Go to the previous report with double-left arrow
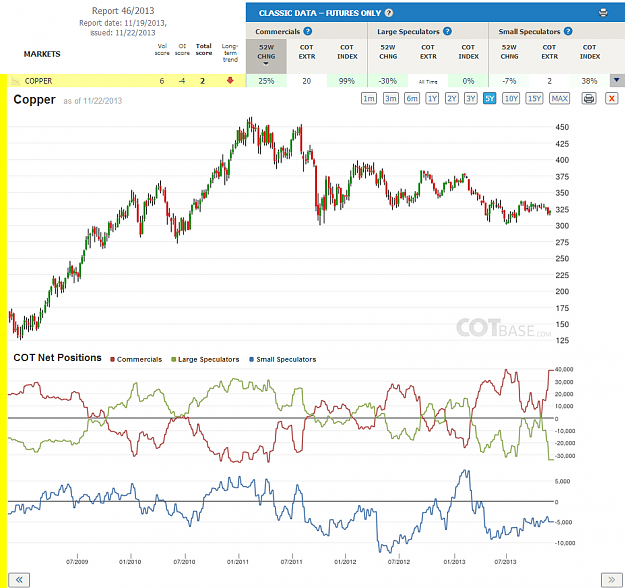Screen dimensions: 625x588 [x=19, y=580]
